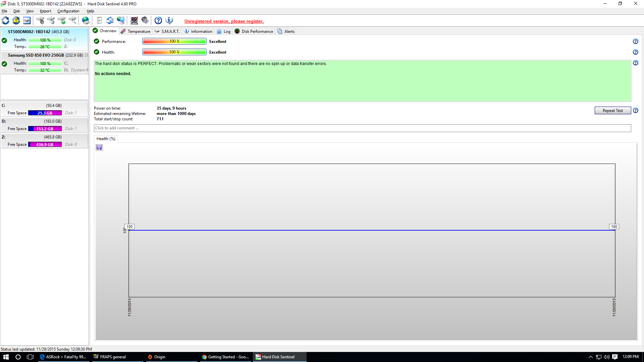Click the yellow warning refresh icon
This screenshot has width=644, height=362.
coord(16,20)
